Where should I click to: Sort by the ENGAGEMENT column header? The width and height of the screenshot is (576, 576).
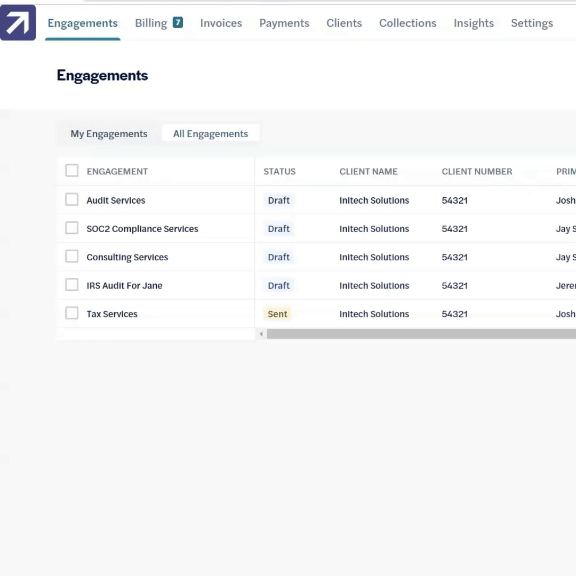(117, 172)
